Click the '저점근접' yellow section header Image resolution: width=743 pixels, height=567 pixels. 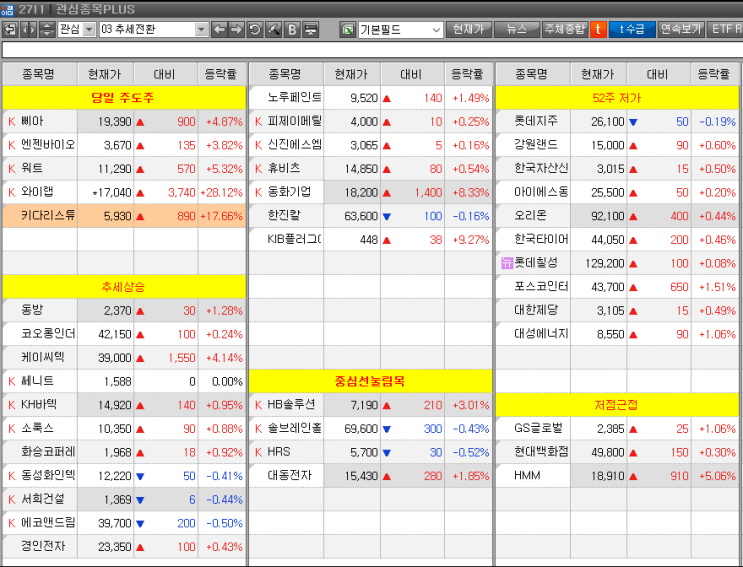617,405
